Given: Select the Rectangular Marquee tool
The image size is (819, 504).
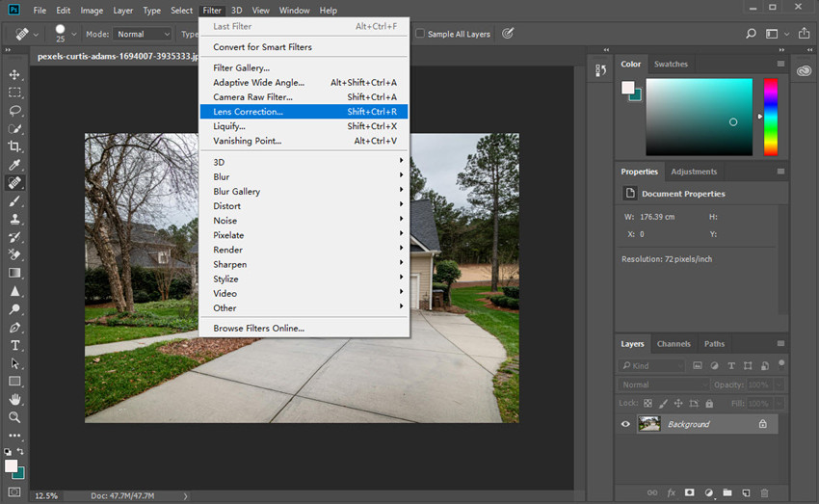Looking at the screenshot, I should coord(14,93).
